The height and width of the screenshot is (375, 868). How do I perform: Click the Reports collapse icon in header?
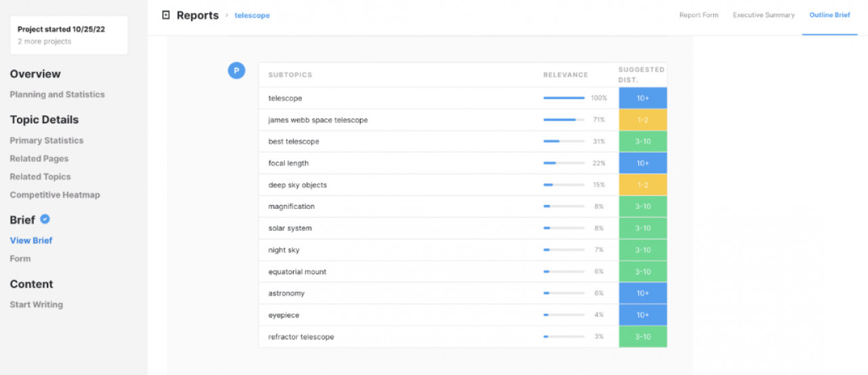(166, 15)
